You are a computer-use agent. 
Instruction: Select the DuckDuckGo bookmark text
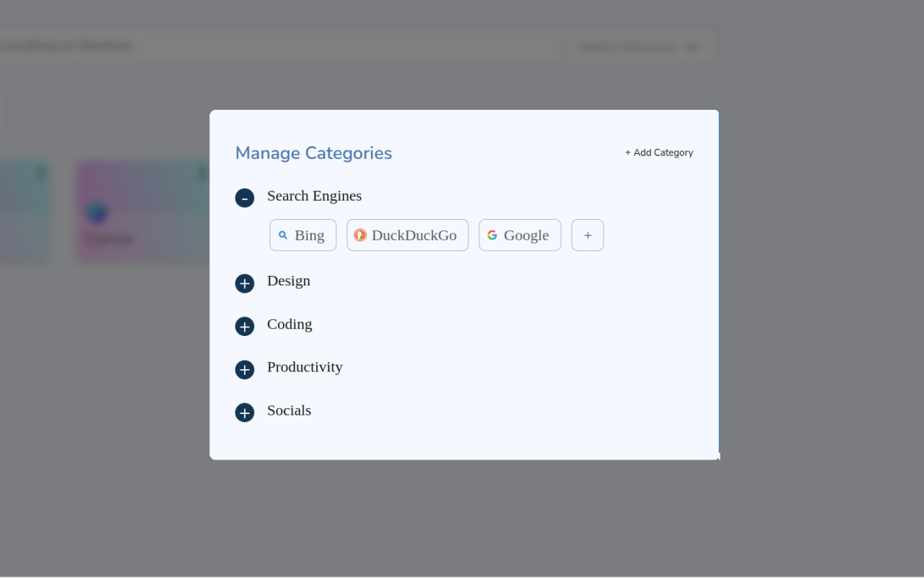[414, 236]
